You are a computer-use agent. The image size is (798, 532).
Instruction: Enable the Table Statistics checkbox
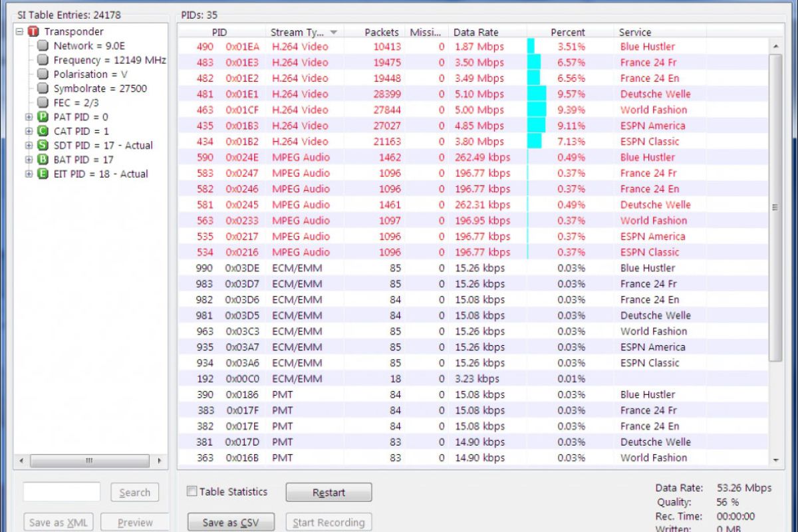point(192,491)
